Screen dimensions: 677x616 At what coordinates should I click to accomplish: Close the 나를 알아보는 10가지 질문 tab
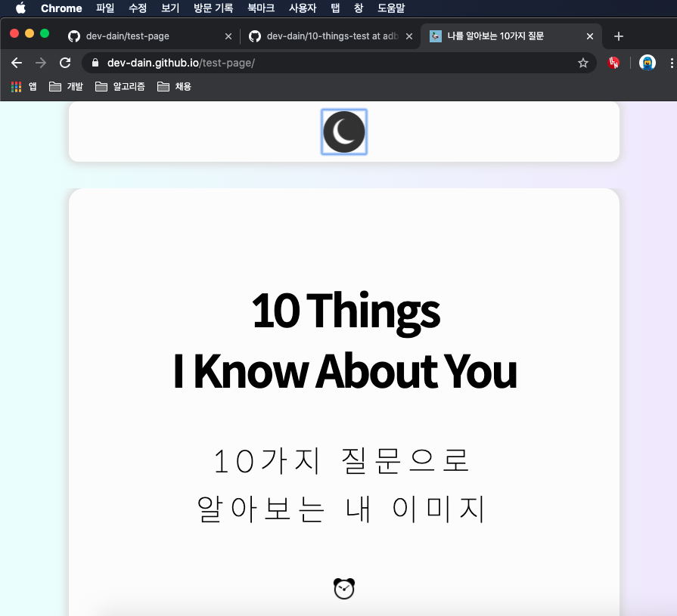click(590, 37)
